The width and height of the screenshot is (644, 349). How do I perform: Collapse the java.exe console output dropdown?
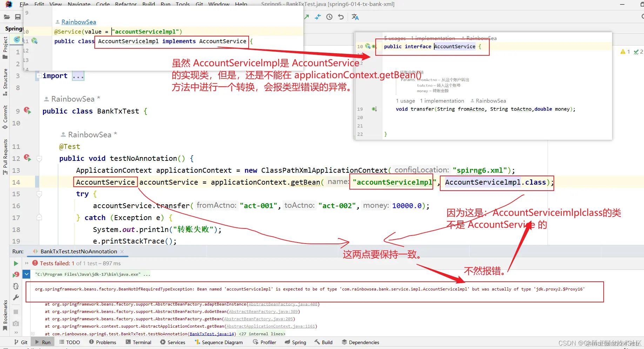click(x=26, y=274)
